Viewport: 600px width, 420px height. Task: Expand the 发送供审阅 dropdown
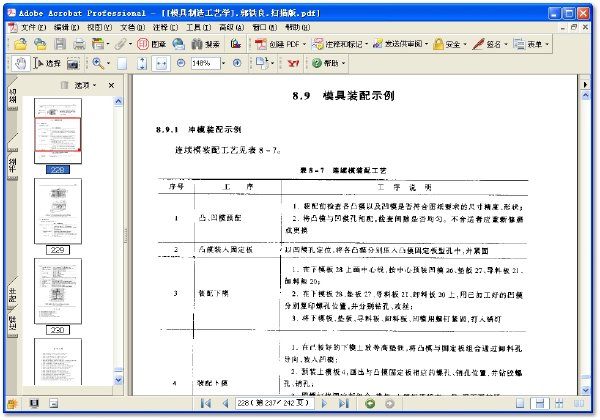(426, 44)
